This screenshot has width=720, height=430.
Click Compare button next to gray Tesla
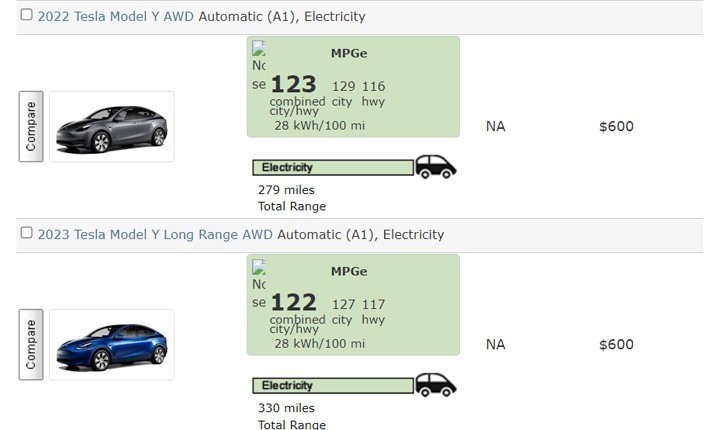[x=31, y=126]
